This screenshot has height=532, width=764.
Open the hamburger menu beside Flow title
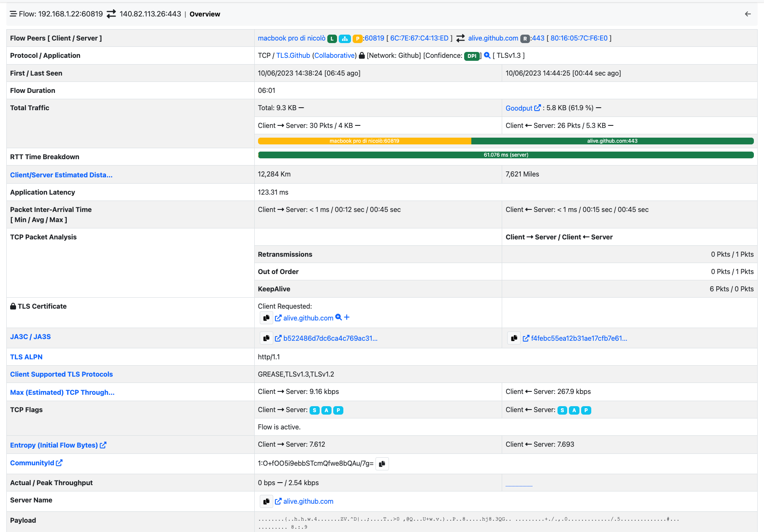pos(14,14)
